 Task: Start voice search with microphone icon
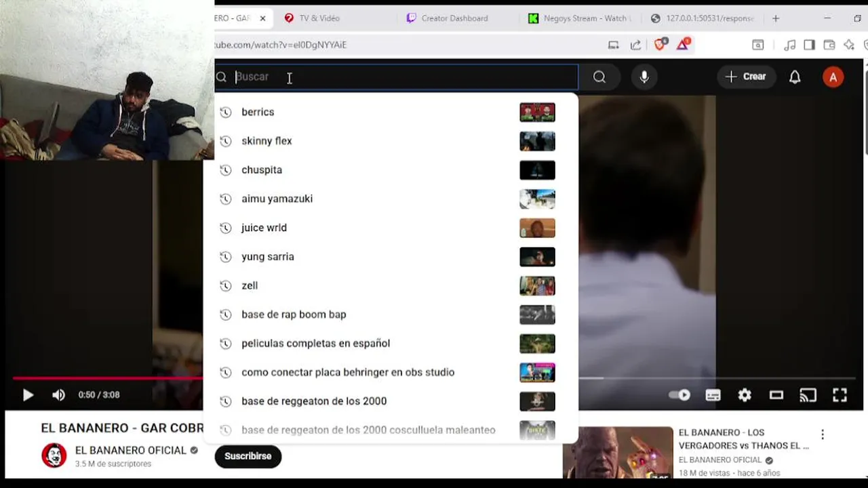[644, 77]
